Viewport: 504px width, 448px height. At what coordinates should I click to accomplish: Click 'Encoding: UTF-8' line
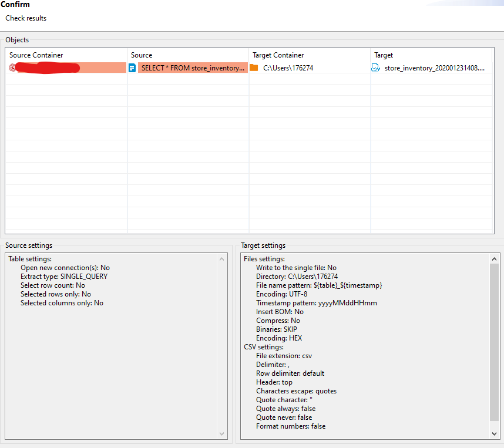tap(281, 294)
